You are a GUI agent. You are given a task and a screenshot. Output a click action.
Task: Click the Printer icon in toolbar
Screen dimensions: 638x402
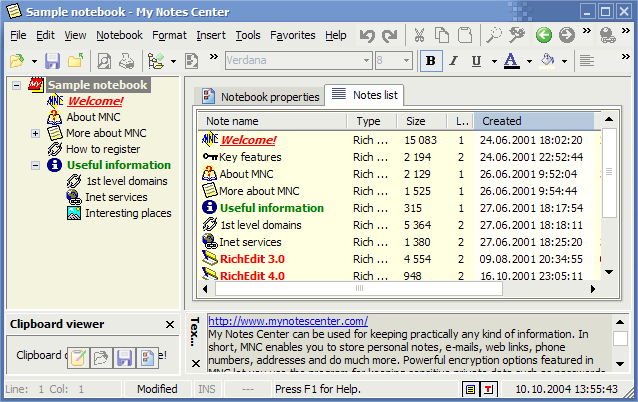point(124,61)
